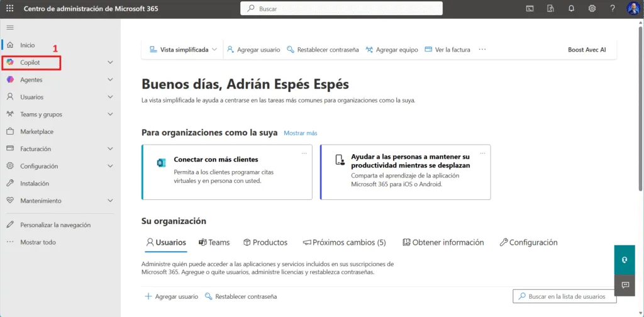Image resolution: width=644 pixels, height=317 pixels.
Task: Click Agregar usuario above the users list
Action: point(172,296)
